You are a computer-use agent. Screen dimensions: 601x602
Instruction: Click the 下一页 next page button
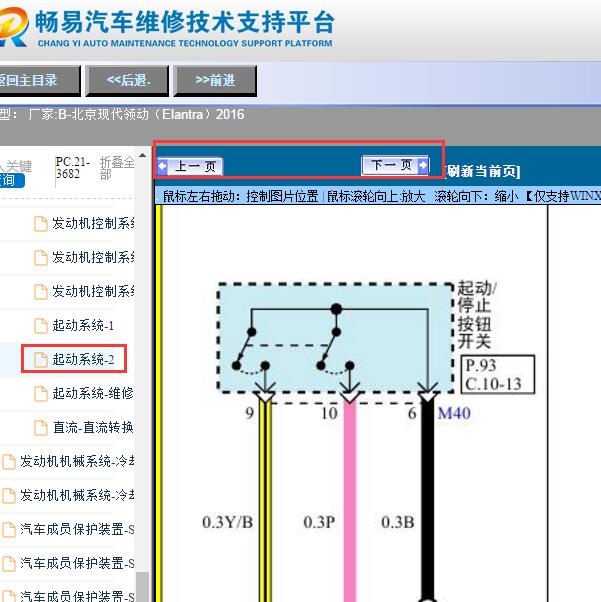point(395,165)
